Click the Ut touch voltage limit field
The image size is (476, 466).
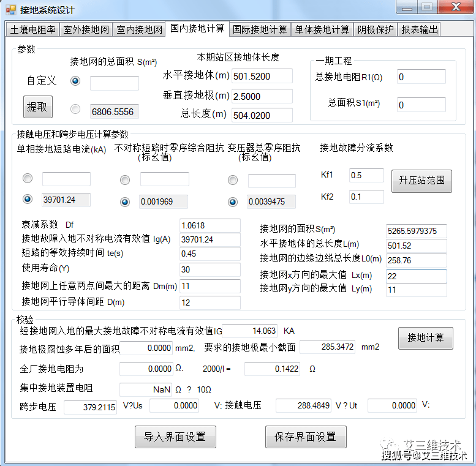392,405
